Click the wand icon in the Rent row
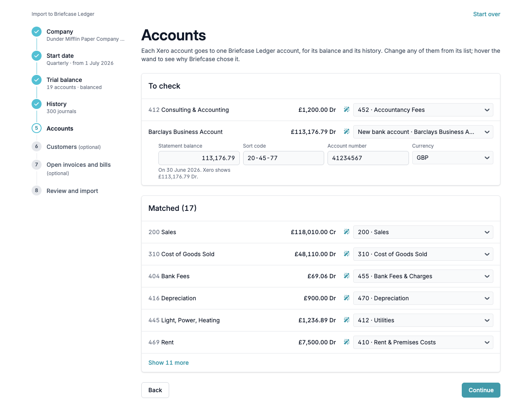The height and width of the screenshot is (408, 532). click(347, 342)
